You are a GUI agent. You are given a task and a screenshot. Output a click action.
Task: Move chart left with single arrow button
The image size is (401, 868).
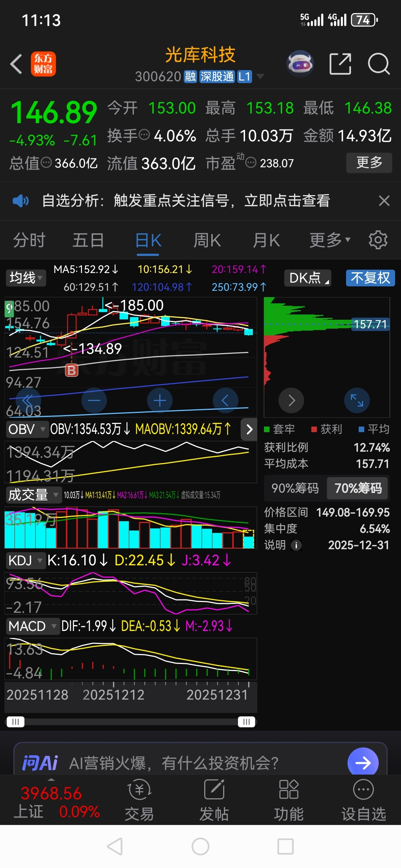225,401
